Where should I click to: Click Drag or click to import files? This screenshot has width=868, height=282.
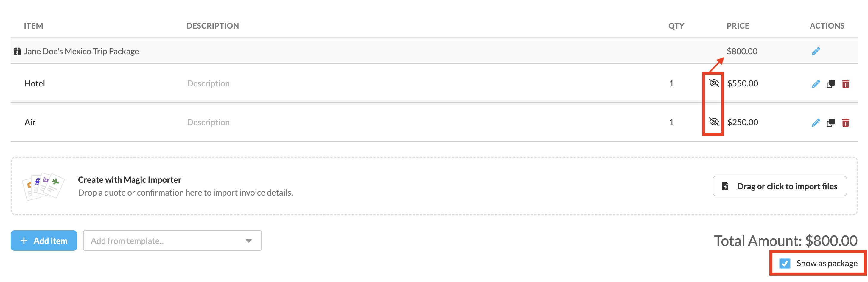[x=779, y=186]
